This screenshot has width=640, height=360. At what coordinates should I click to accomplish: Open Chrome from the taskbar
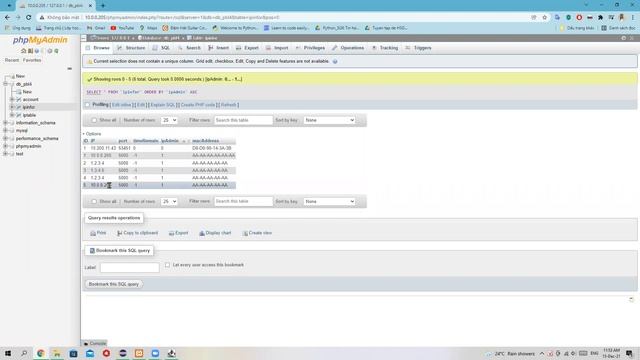(40, 353)
